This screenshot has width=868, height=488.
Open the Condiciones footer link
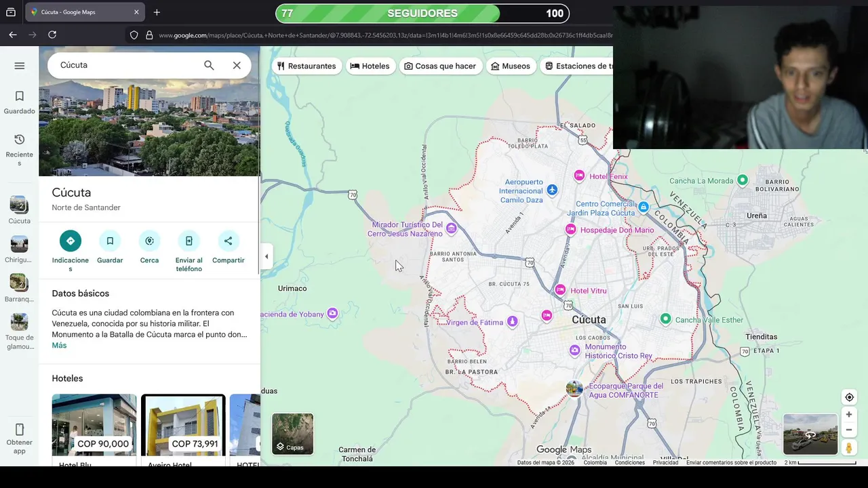point(630,463)
